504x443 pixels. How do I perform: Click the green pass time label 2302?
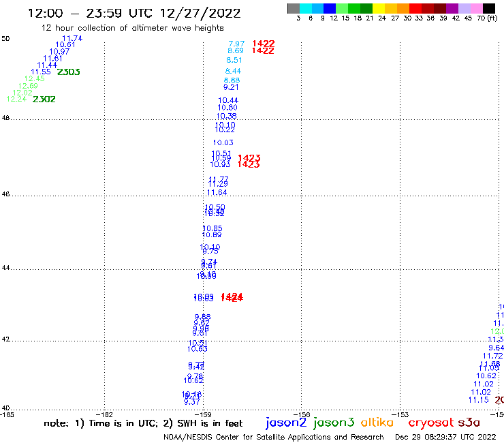click(44, 99)
